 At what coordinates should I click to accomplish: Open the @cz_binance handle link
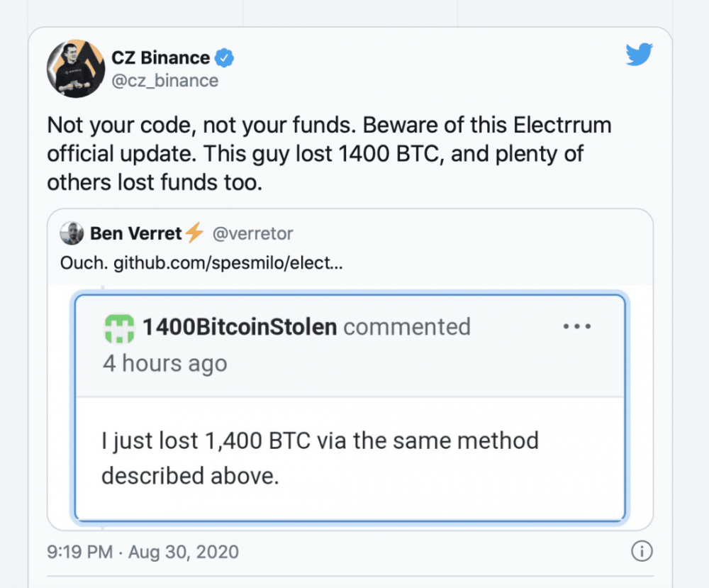tap(164, 81)
